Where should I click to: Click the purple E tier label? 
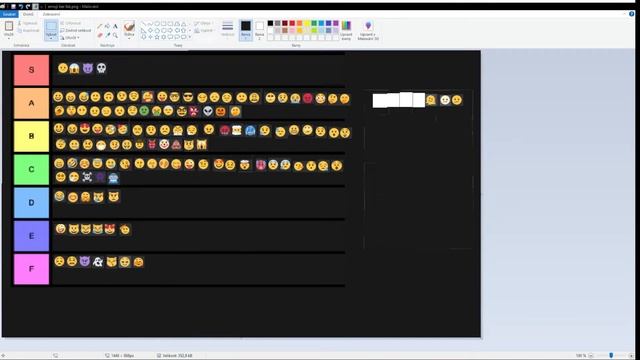pos(31,236)
